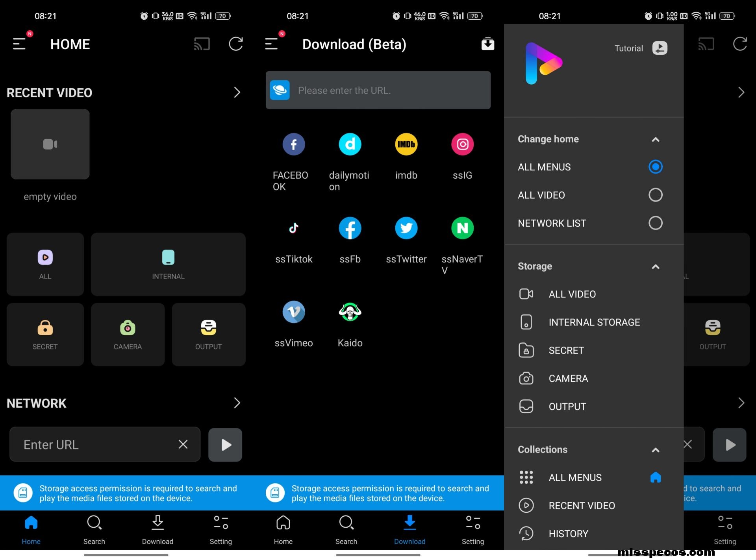Clear the Enter URL field

click(x=183, y=444)
